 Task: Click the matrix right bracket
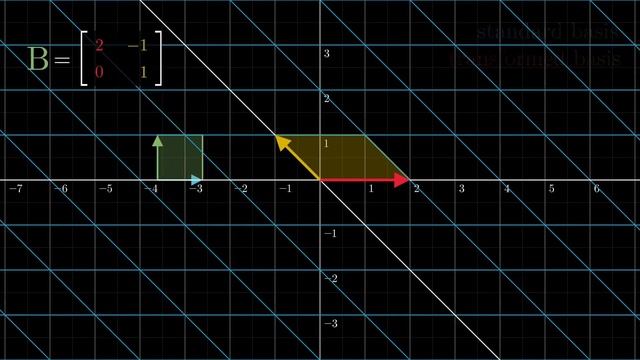pyautogui.click(x=158, y=58)
